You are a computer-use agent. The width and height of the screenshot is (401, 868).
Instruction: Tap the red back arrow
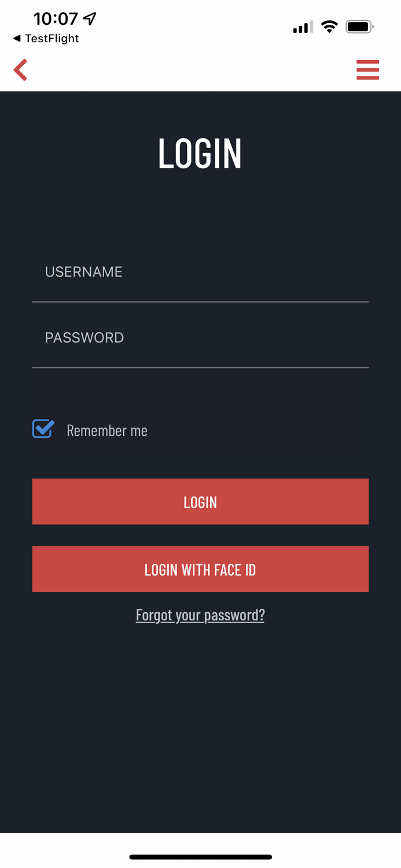pyautogui.click(x=20, y=69)
